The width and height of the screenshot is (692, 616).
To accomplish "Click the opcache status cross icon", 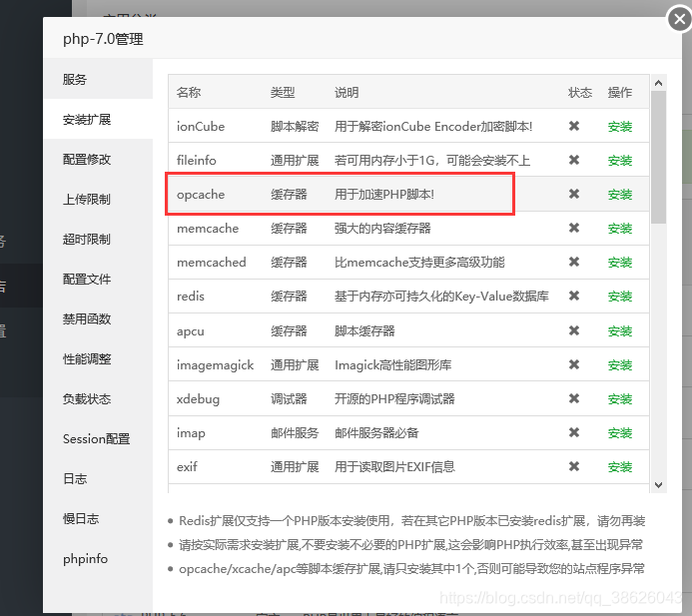I will click(574, 194).
